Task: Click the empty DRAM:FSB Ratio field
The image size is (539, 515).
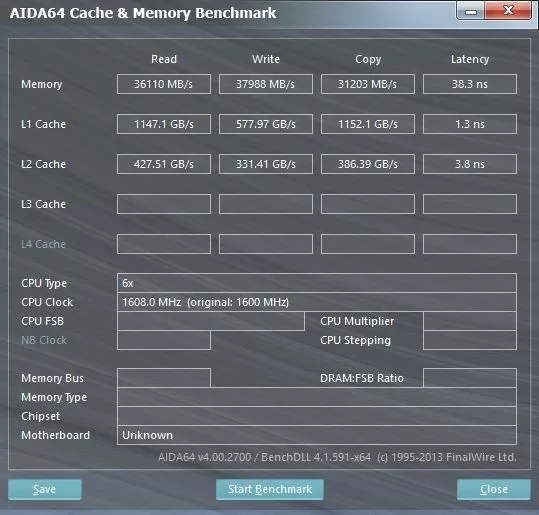Action: [470, 378]
